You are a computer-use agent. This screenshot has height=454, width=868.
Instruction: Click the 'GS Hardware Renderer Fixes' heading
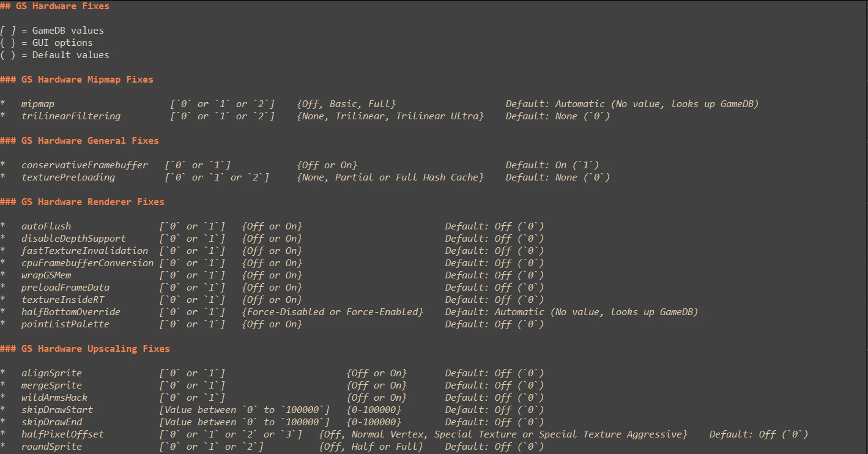(92, 202)
